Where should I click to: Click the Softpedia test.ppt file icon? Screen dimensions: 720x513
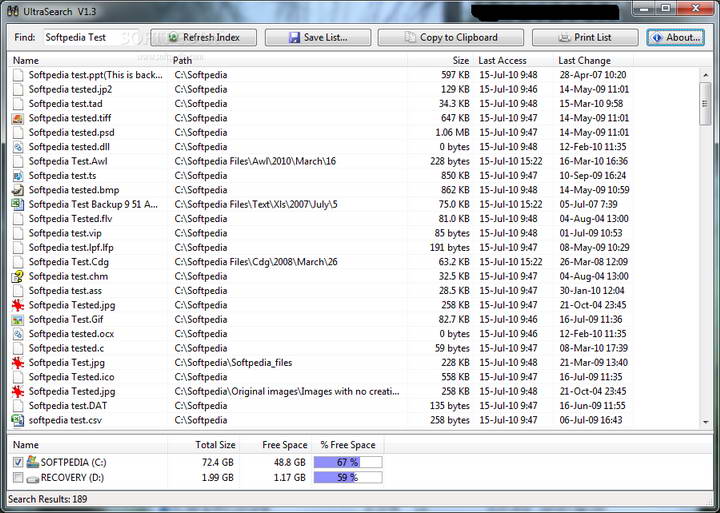[x=18, y=75]
